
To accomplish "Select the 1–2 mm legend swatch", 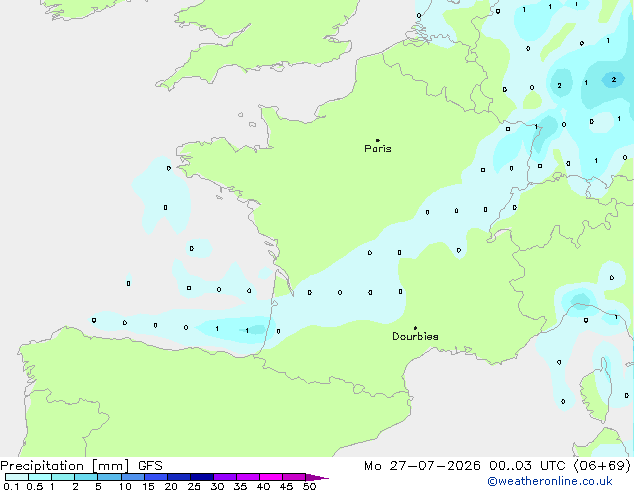I will tap(63, 477).
